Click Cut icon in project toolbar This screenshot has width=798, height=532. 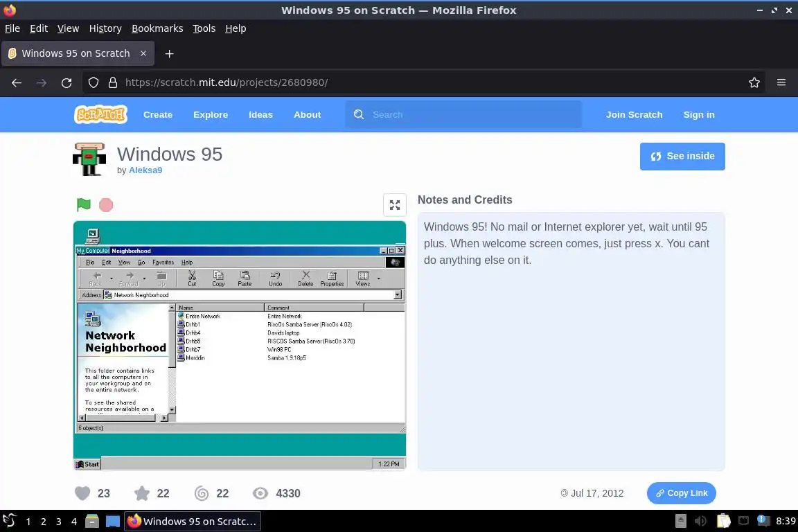click(192, 278)
